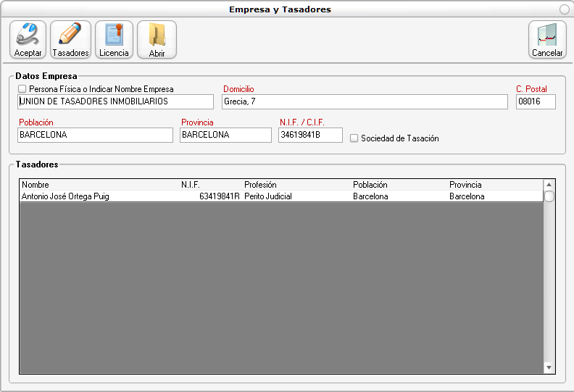
Task: Toggle the Sociedad de Tasación checkbox
Action: tap(354, 138)
